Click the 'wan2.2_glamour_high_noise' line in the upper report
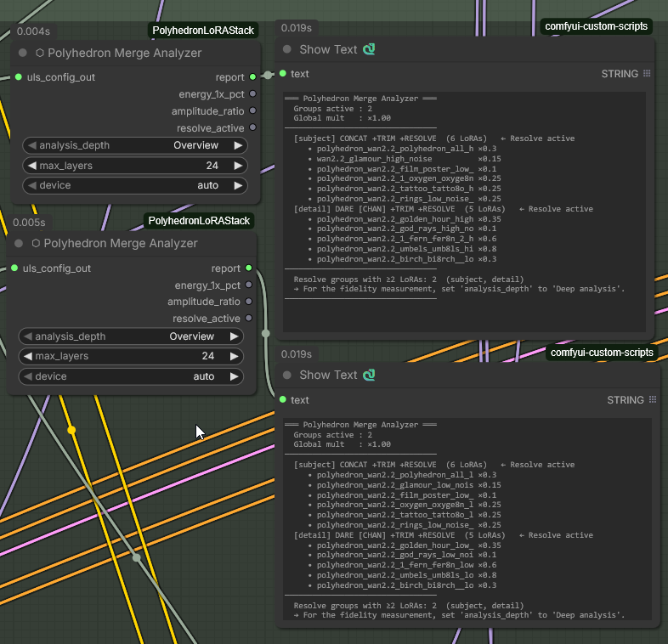The height and width of the screenshot is (644, 668). pos(374,159)
